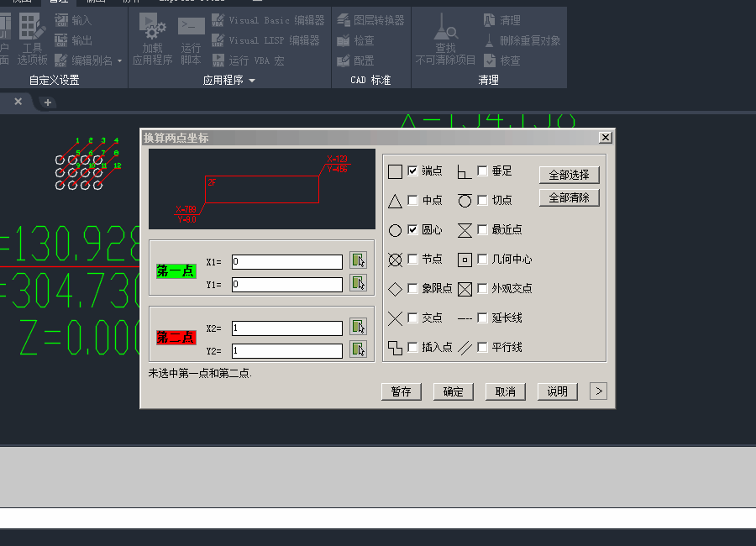Viewport: 756px width, 546px height.
Task: Click the status text 未选中第一点和第二点
Action: point(200,373)
